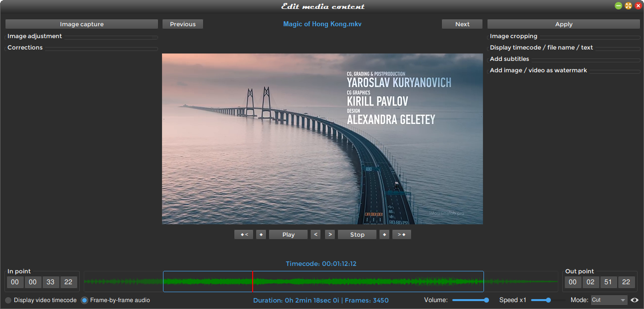Expand the Corrections section
The image size is (644, 309).
click(24, 47)
